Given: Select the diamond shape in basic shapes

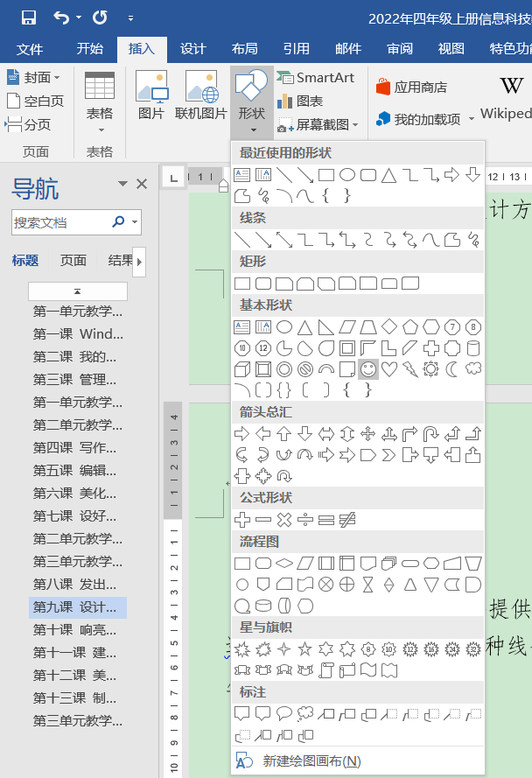Looking at the screenshot, I should tap(389, 327).
